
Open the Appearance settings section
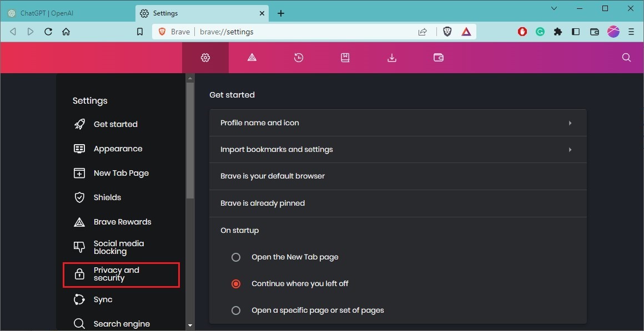[118, 148]
